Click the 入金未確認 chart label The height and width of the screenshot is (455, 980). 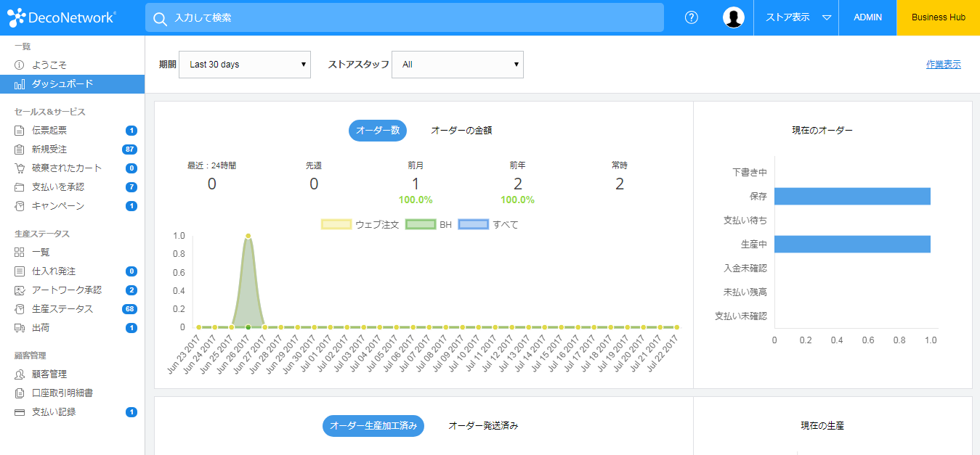(745, 268)
